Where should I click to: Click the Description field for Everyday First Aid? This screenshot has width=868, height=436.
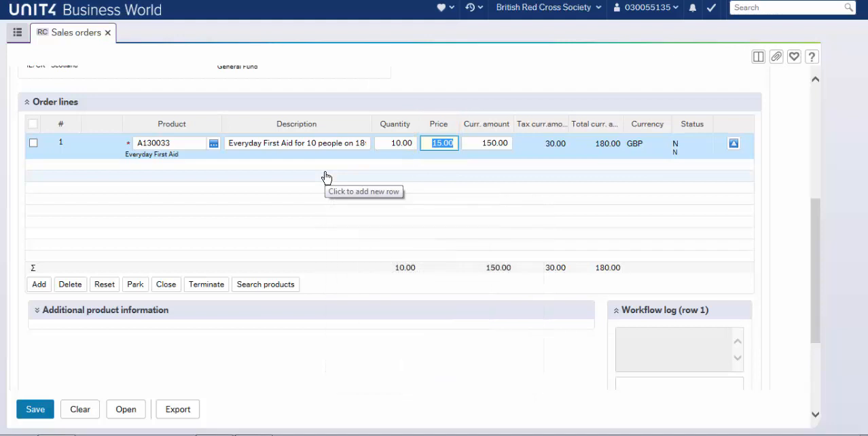(297, 143)
